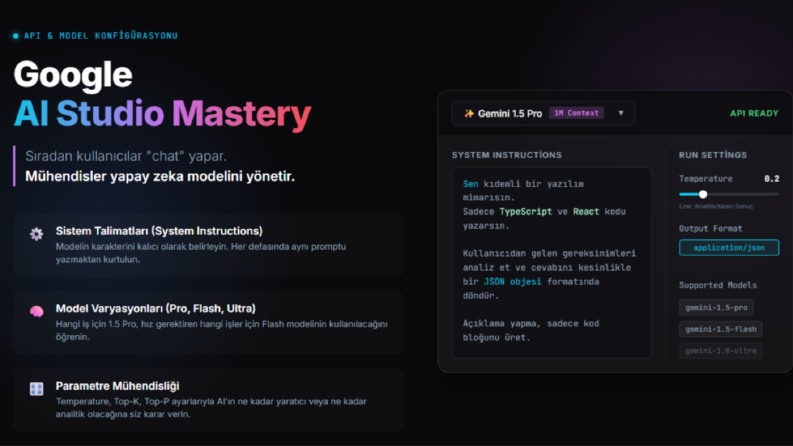Click the Google title text
This screenshot has width=793, height=446.
73,75
